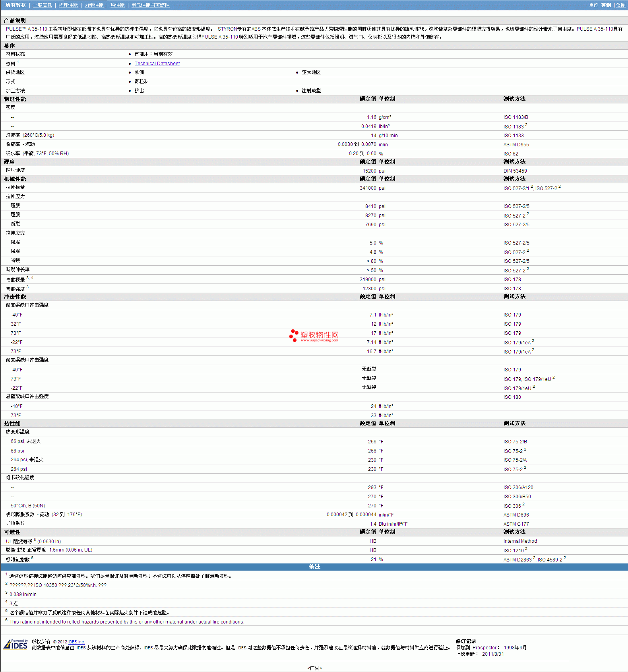Click the 极限氧指数 row label
This screenshot has width=628, height=672.
click(x=17, y=560)
